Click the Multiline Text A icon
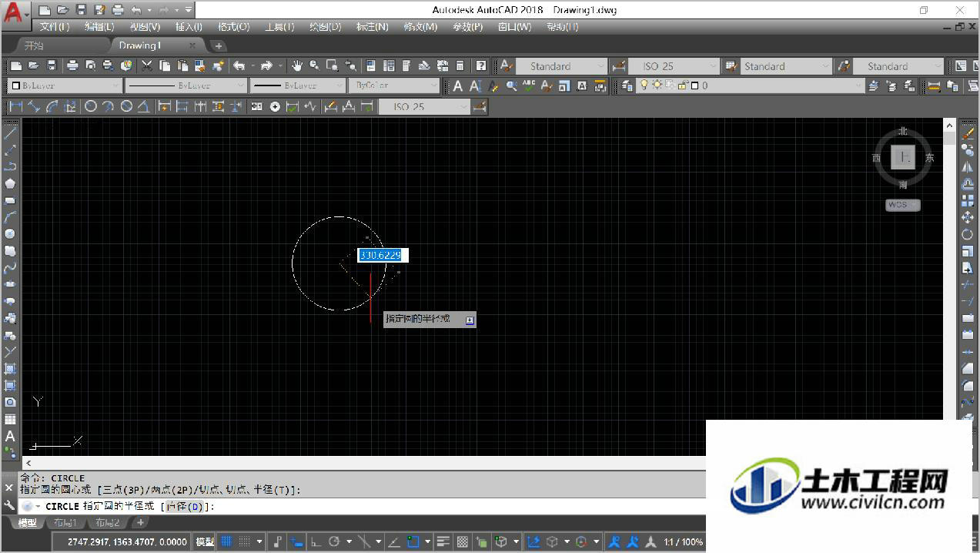Image resolution: width=980 pixels, height=553 pixels. coord(458,85)
